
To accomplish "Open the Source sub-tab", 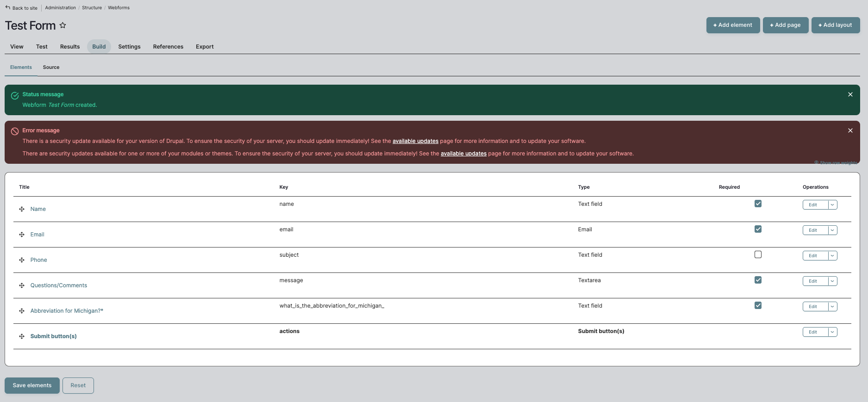I will 51,68.
